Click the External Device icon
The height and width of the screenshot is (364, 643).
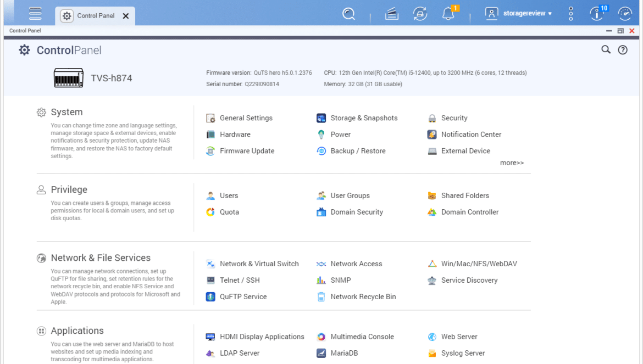(x=432, y=150)
